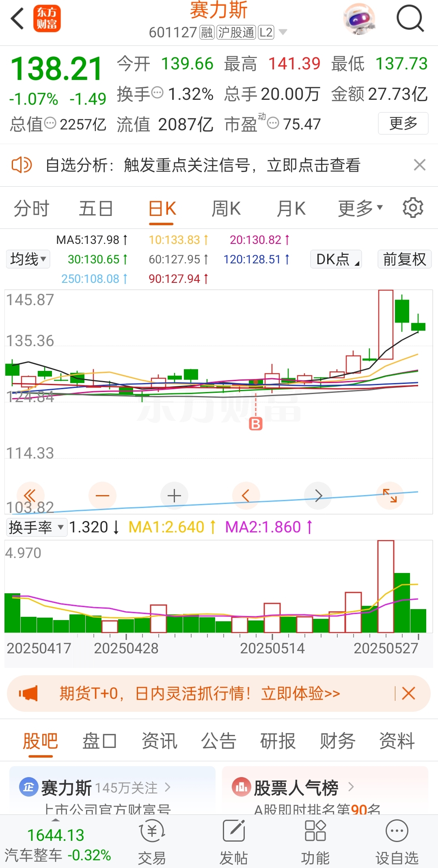Tap the L2 level tag
438x868 pixels.
pos(266,32)
